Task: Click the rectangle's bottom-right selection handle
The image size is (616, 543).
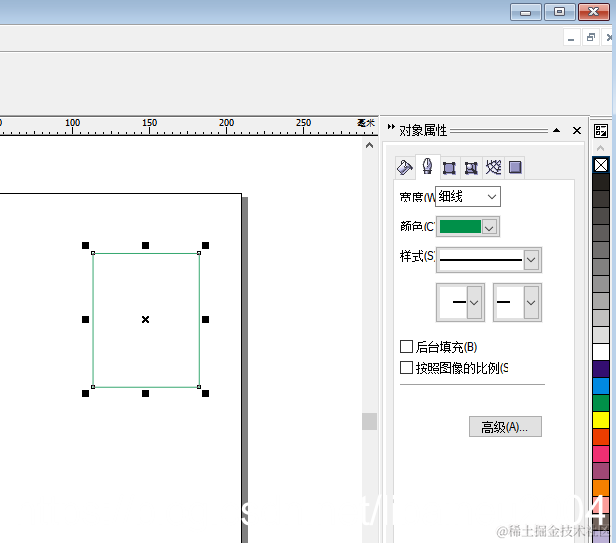Action: pyautogui.click(x=205, y=393)
